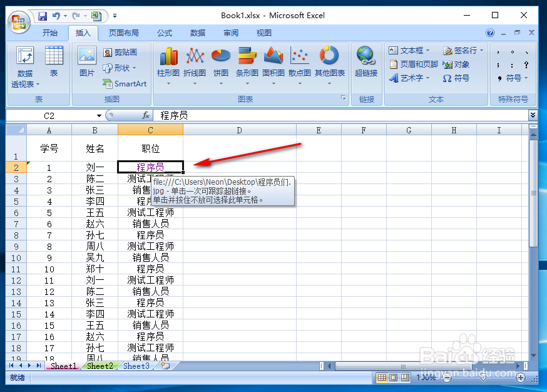Screen dimensions: 547x392
Task: Open the 形状 shapes dropdown
Action: point(123,68)
